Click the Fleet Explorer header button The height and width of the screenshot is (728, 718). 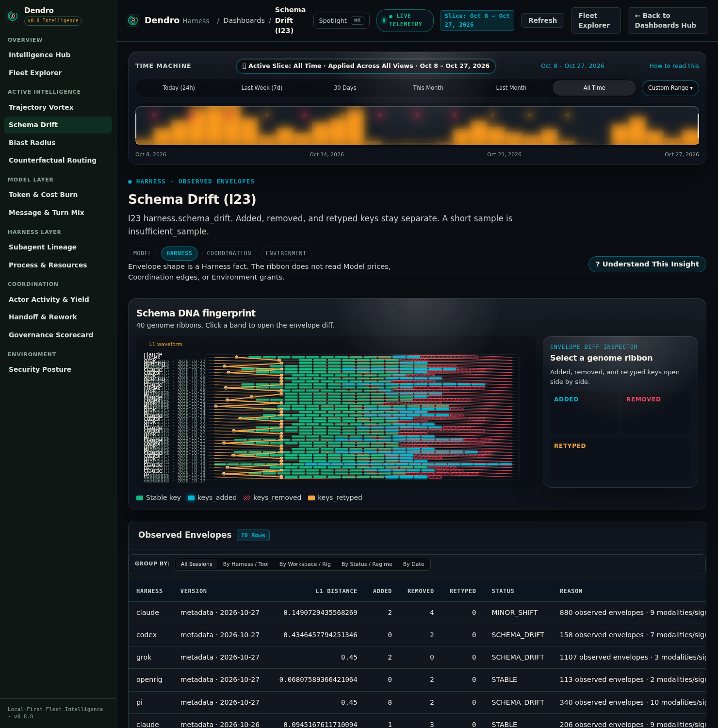596,20
